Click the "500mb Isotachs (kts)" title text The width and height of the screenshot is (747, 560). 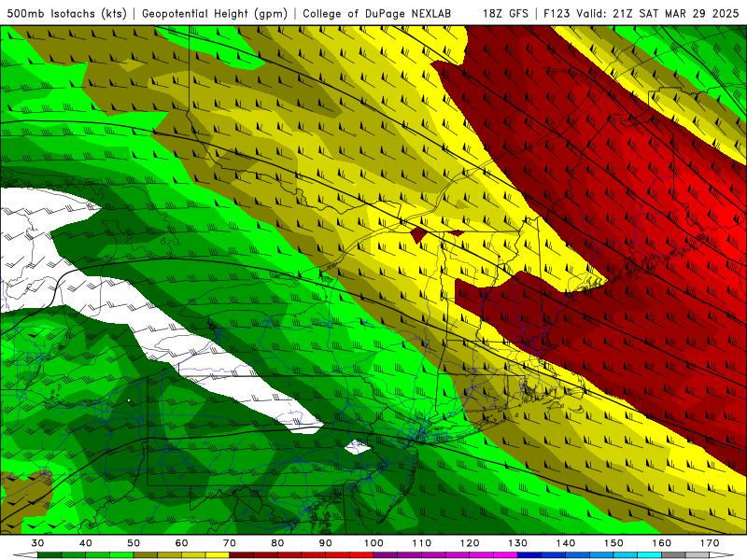click(x=67, y=13)
